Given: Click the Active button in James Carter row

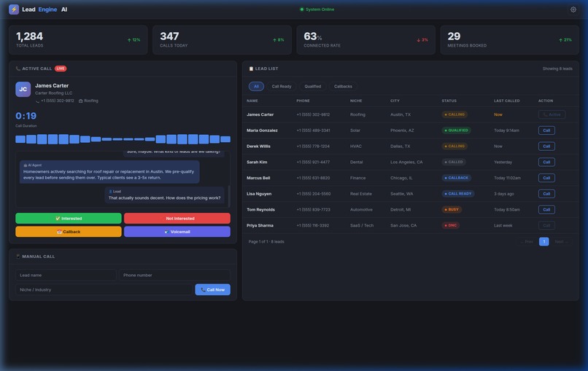Looking at the screenshot, I should click(552, 114).
